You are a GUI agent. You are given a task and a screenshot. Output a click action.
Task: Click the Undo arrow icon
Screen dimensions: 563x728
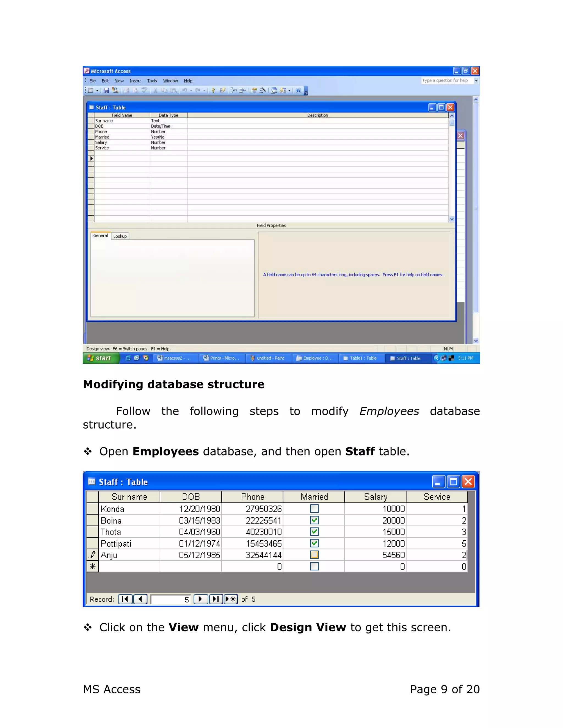click(185, 91)
